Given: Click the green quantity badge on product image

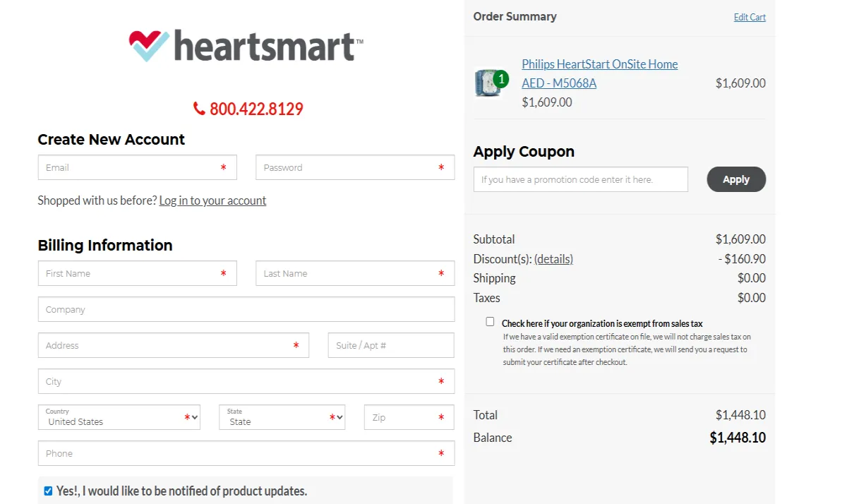Looking at the screenshot, I should tap(501, 79).
